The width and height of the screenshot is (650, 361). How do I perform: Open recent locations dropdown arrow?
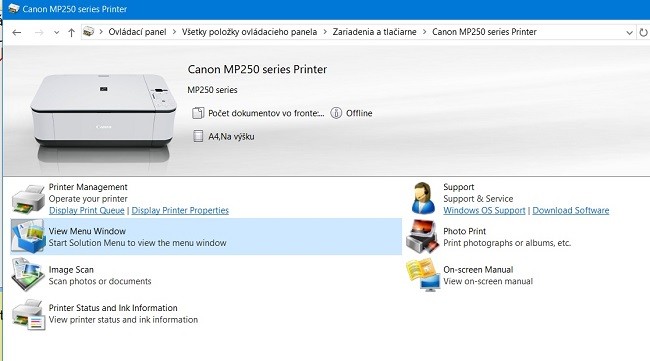pyautogui.click(x=56, y=32)
